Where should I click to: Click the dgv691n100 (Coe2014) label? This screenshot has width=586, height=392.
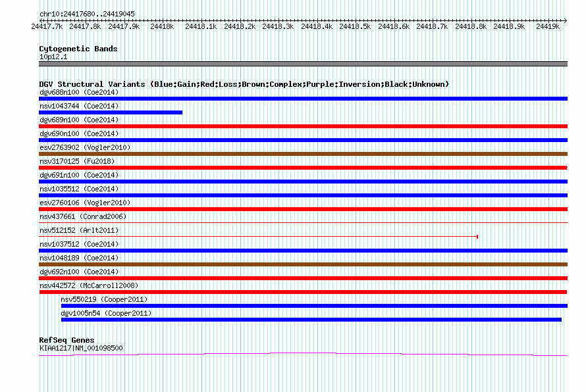[79, 175]
